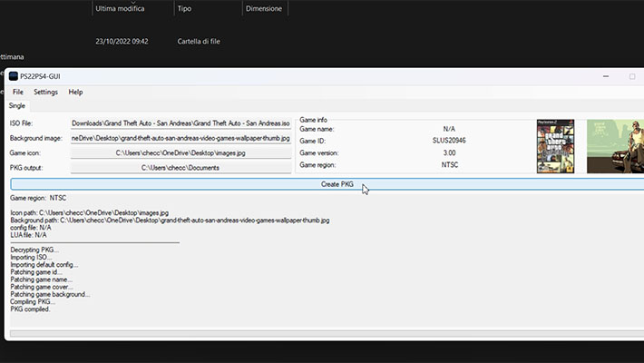Click the 'Patching game name...' log line
The width and height of the screenshot is (644, 363).
pyautogui.click(x=42, y=280)
